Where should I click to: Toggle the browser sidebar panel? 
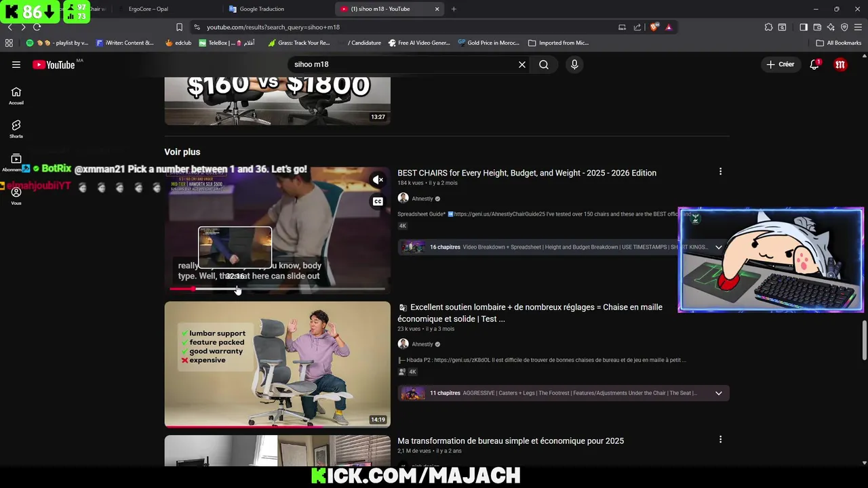[x=804, y=27]
